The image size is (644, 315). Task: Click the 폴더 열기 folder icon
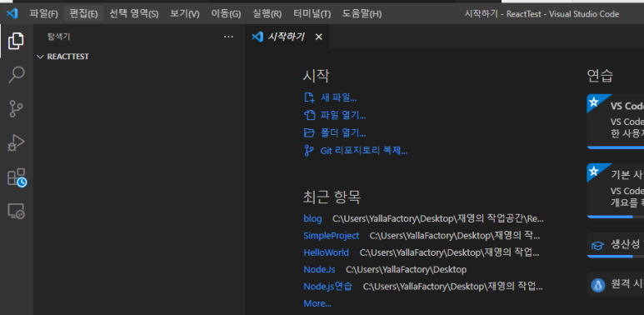pos(309,133)
